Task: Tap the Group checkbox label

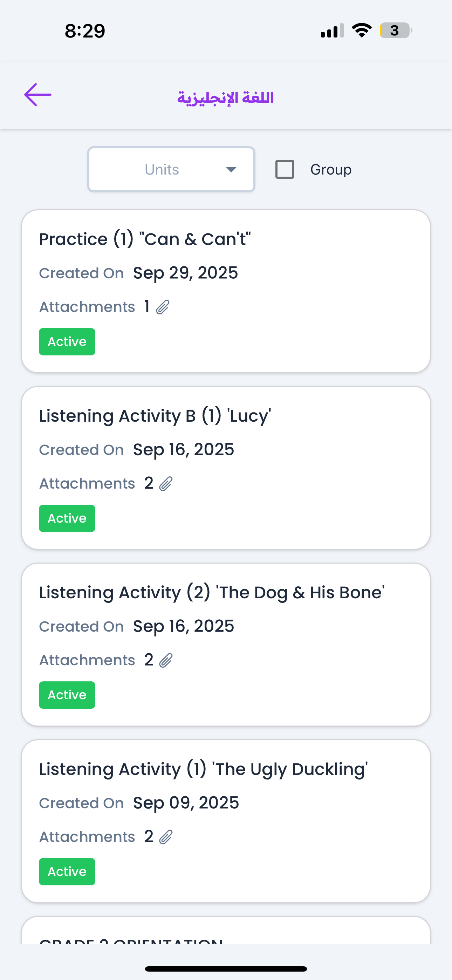Action: [331, 170]
